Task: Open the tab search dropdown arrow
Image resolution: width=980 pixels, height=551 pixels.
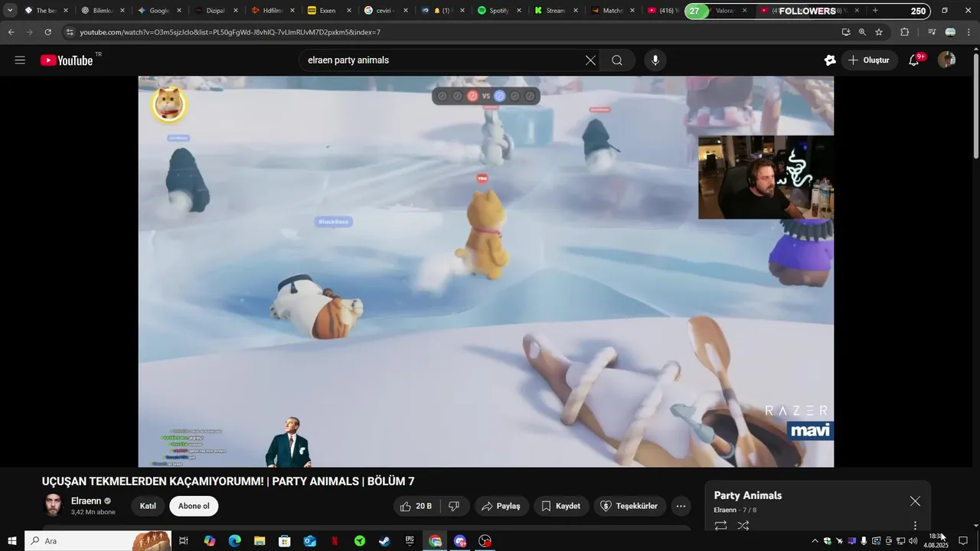Action: tap(10, 11)
